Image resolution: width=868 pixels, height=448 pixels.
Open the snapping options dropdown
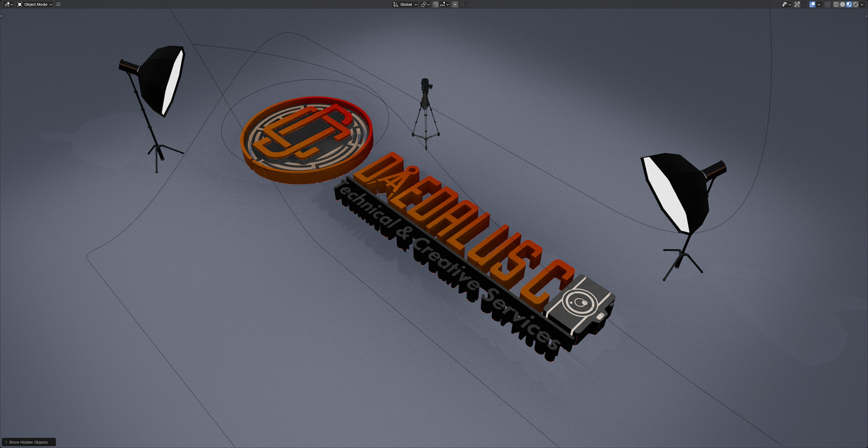(x=444, y=5)
